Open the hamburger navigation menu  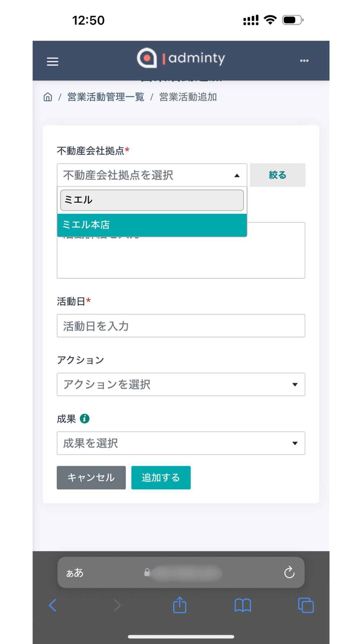53,61
